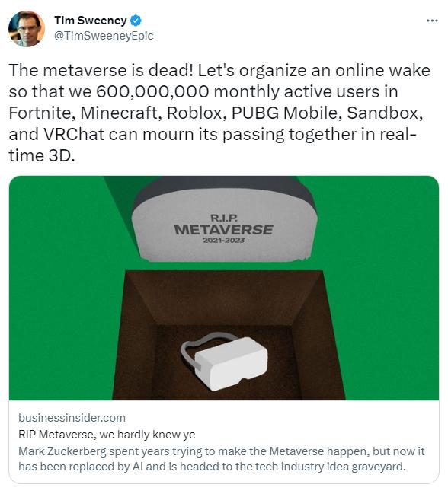This screenshot has width=448, height=491.
Task: Click the gray headstone in the preview image
Action: tap(224, 224)
